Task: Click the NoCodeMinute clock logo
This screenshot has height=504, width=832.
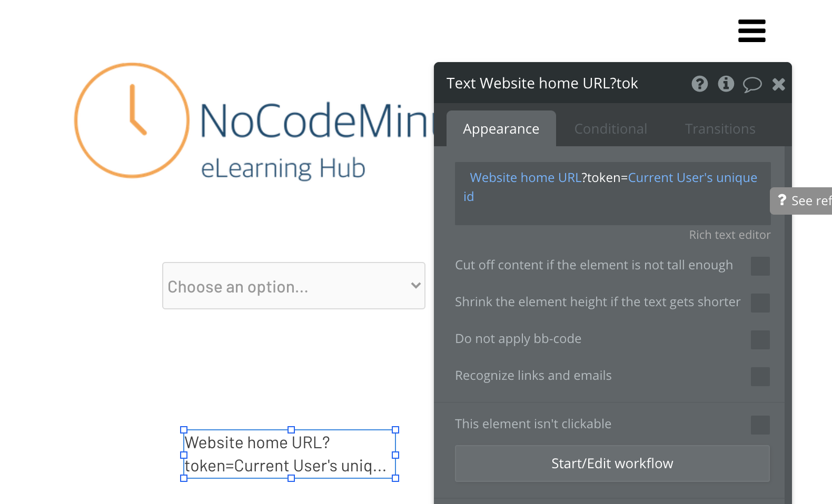Action: 132,120
